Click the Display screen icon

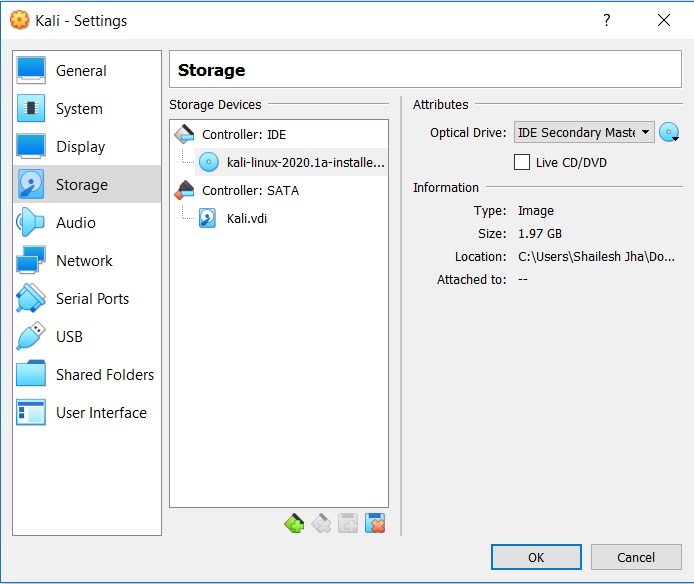pyautogui.click(x=31, y=146)
